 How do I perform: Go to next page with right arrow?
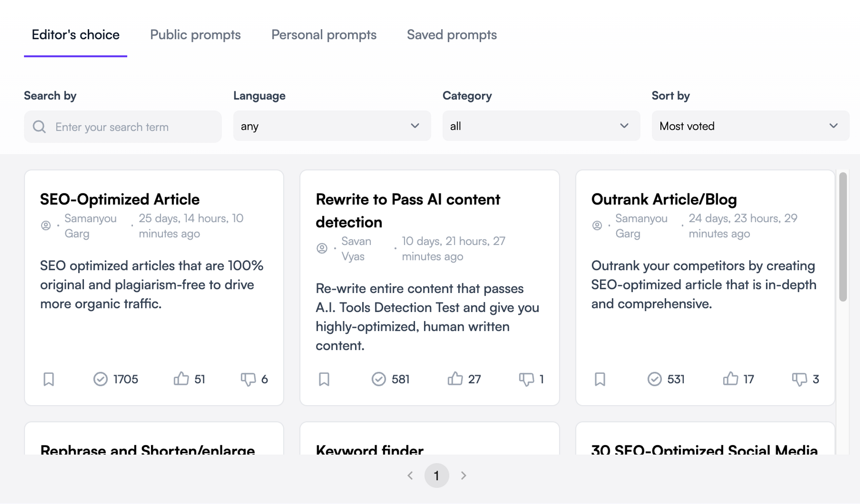click(x=464, y=476)
